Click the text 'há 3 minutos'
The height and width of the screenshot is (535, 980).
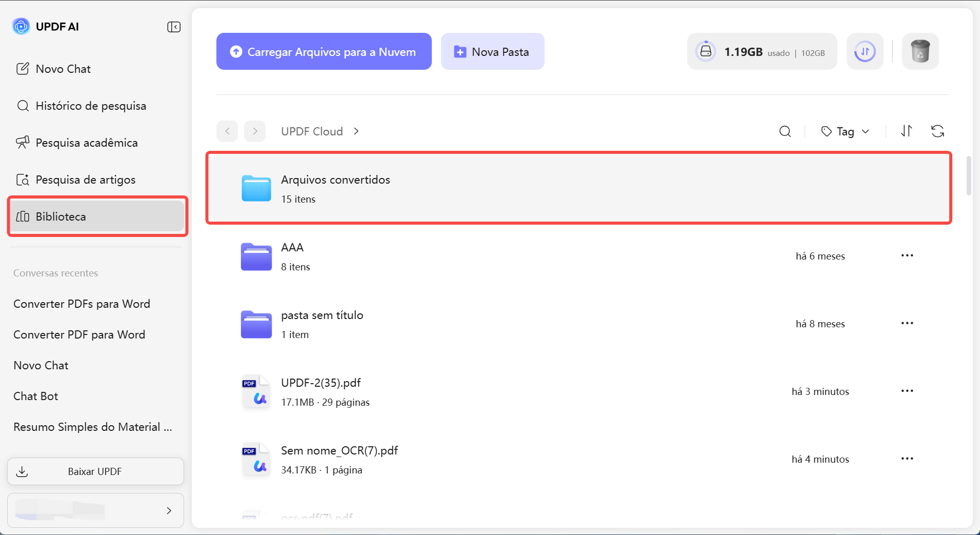point(820,391)
